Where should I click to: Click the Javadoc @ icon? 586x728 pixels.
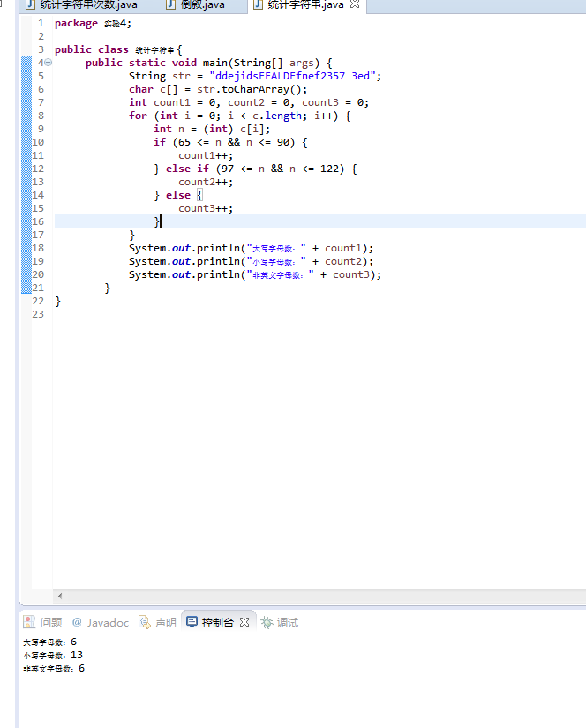click(x=77, y=622)
